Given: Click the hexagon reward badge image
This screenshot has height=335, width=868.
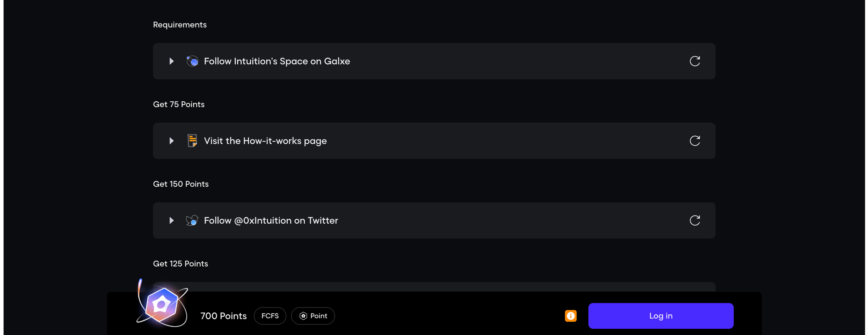Looking at the screenshot, I should [x=162, y=305].
